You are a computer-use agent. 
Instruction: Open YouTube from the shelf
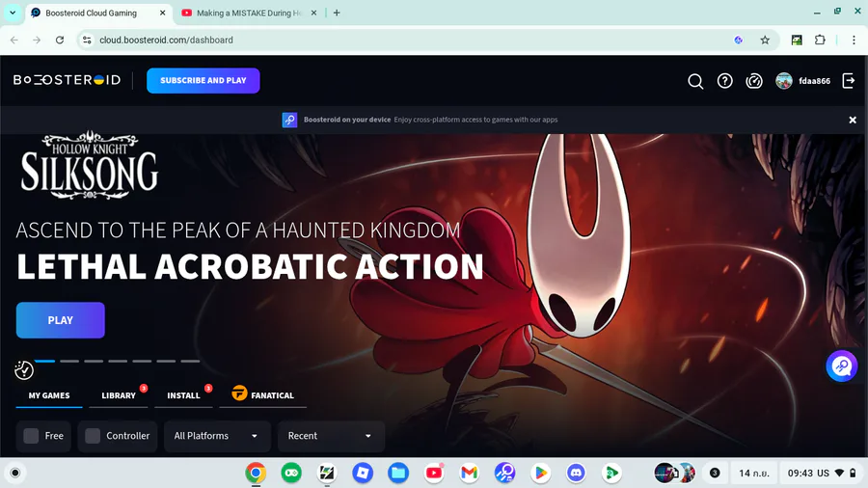[434, 474]
